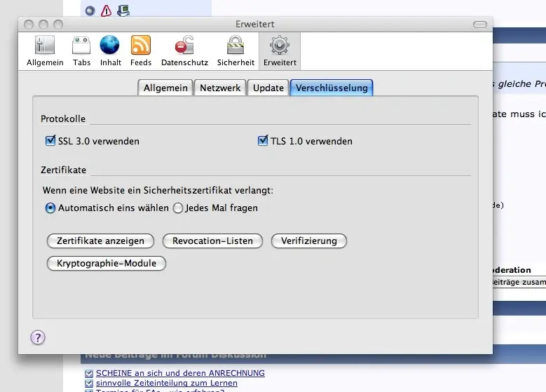Viewport: 546px width, 392px height.
Task: Open SCHEINE an sich und deren ANRECHNUNG link
Action: pyautogui.click(x=180, y=373)
